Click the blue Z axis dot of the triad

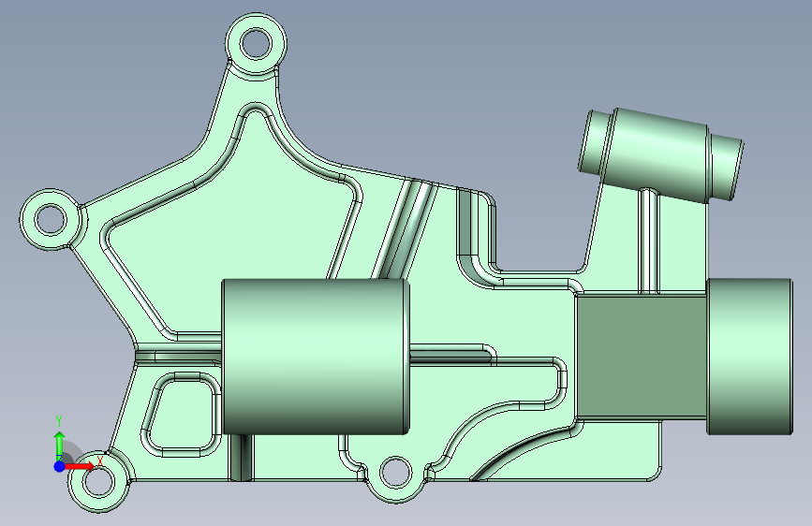(x=59, y=466)
